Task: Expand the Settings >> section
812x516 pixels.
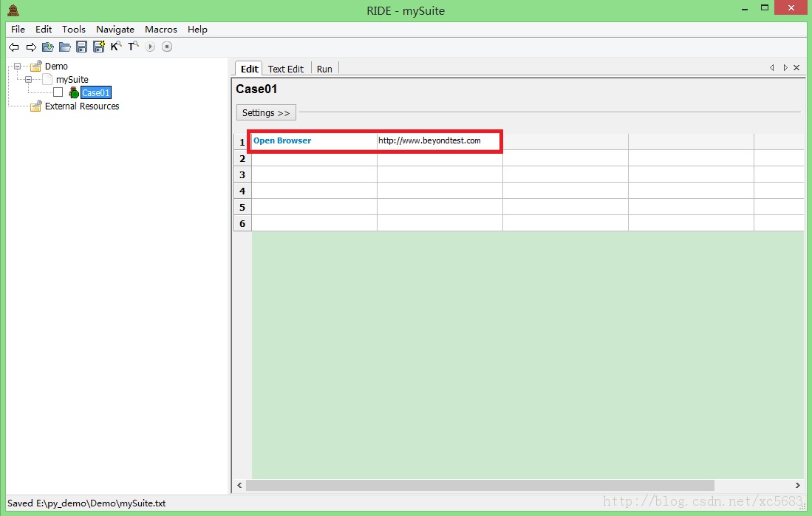Action: [x=266, y=113]
